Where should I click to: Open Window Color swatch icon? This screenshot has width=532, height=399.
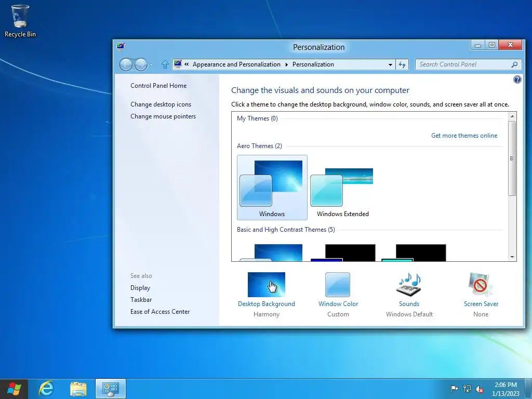pyautogui.click(x=338, y=285)
